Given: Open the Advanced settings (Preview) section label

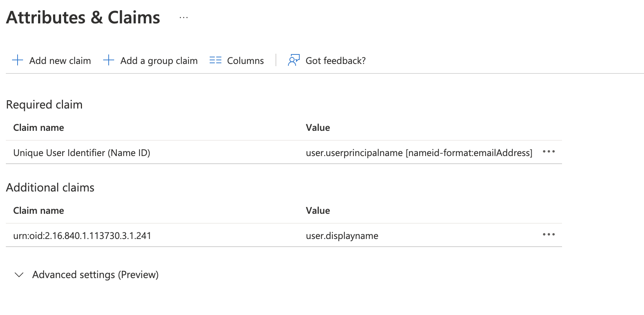Looking at the screenshot, I should (96, 275).
